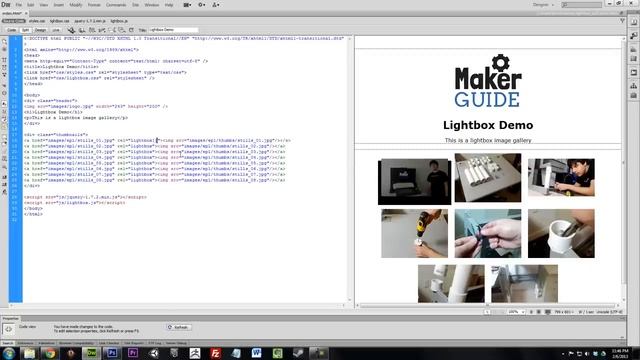Open the Designer workspace switcher
Viewport: 640px width, 360px height.
pyautogui.click(x=543, y=5)
